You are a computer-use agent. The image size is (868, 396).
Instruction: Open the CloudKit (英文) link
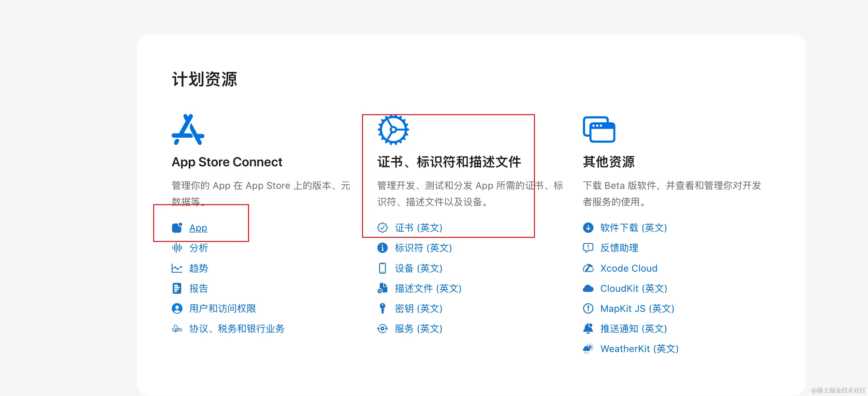[x=634, y=288]
